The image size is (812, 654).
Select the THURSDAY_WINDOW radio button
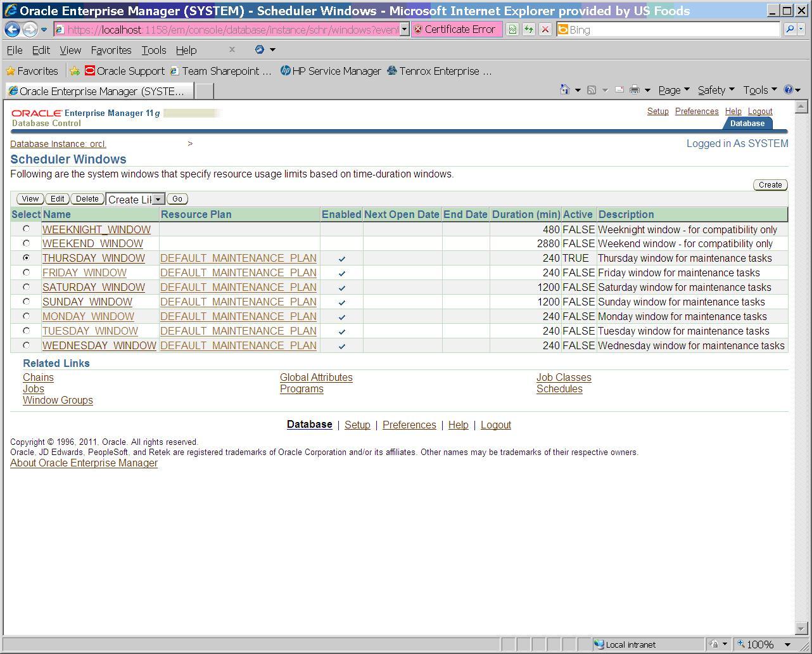[x=26, y=258]
